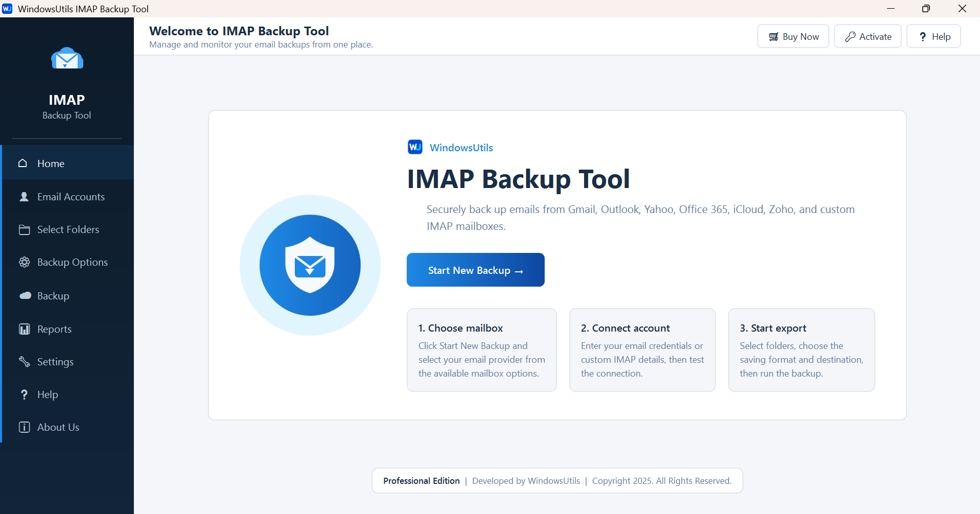Click the large shield mail illustration
Viewport: 980px width, 514px height.
pyautogui.click(x=310, y=265)
